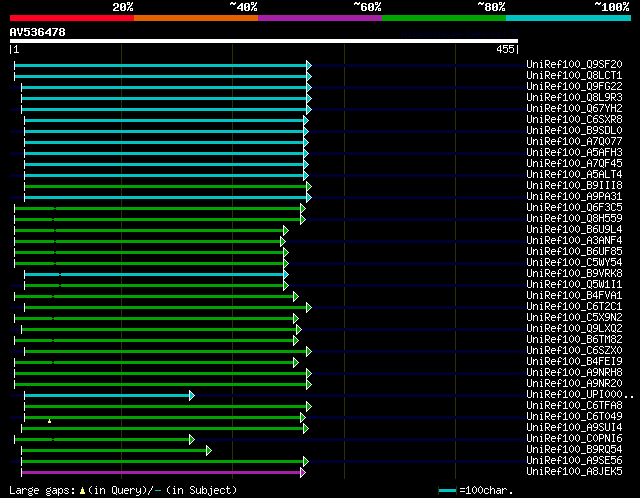Image resolution: width=640 pixels, height=498 pixels.
Task: Click the UniRef100_C6SZX0 label
Action: tap(574, 350)
